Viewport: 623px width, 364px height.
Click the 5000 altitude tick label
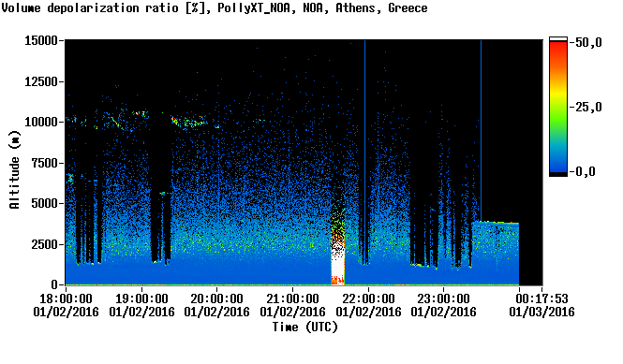click(x=44, y=203)
